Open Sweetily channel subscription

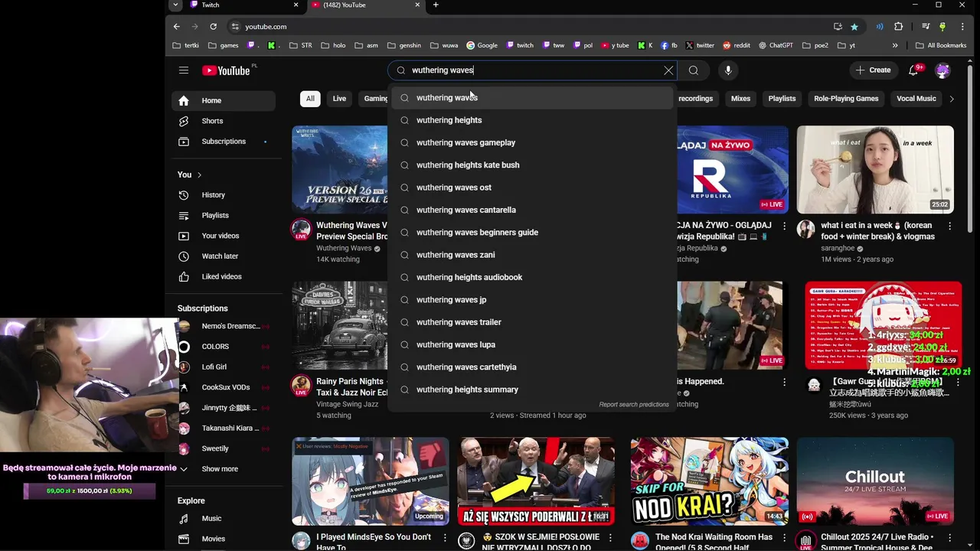pyautogui.click(x=223, y=448)
